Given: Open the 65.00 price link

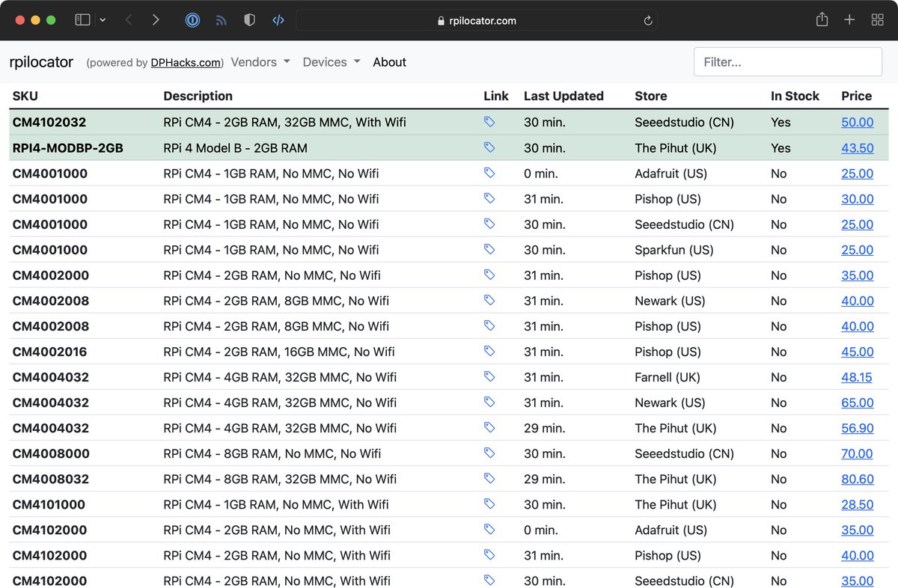Looking at the screenshot, I should [857, 402].
